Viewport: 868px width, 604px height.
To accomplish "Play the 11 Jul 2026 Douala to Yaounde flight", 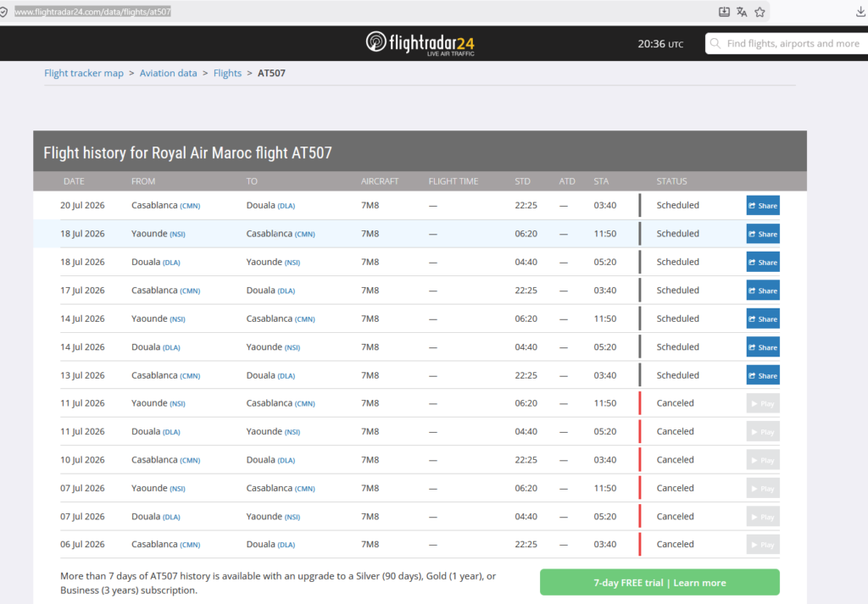I will point(763,431).
